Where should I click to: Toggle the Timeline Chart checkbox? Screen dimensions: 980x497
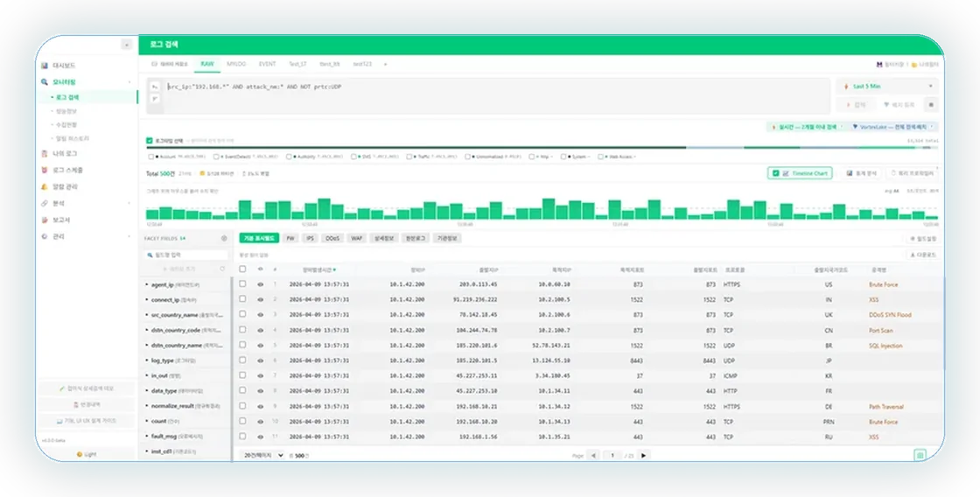click(775, 173)
